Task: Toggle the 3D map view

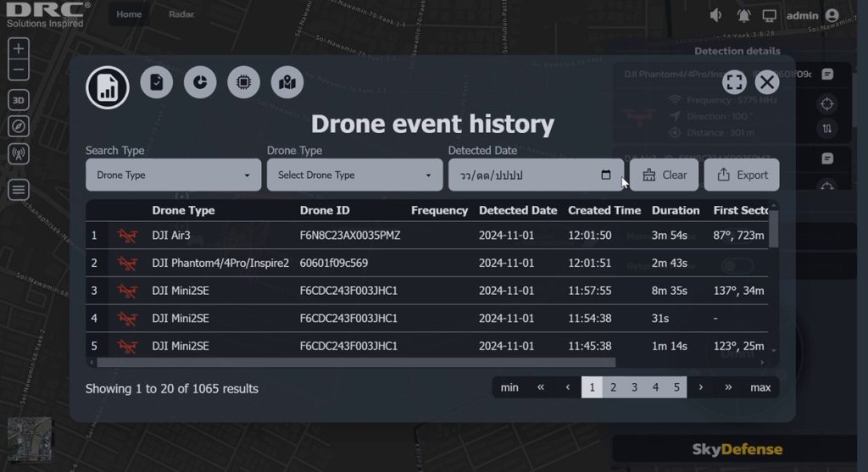Action: (x=19, y=99)
